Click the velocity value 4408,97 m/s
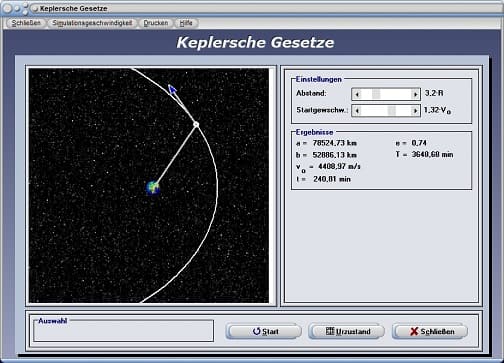Viewport: 504px width, 363px height. 339,166
